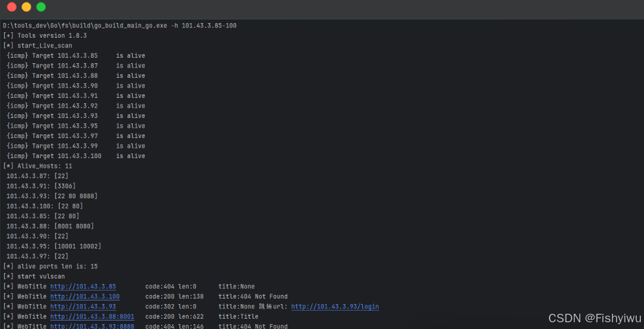Click 'Target 101.43.3.85 is alive' row
Viewport: 644px width, 329px height.
pyautogui.click(x=76, y=55)
